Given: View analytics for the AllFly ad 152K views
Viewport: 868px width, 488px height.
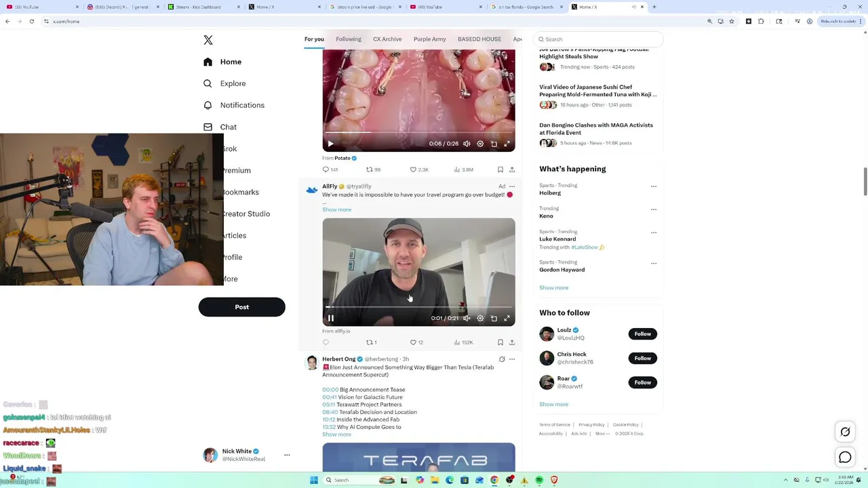Looking at the screenshot, I should [463, 342].
